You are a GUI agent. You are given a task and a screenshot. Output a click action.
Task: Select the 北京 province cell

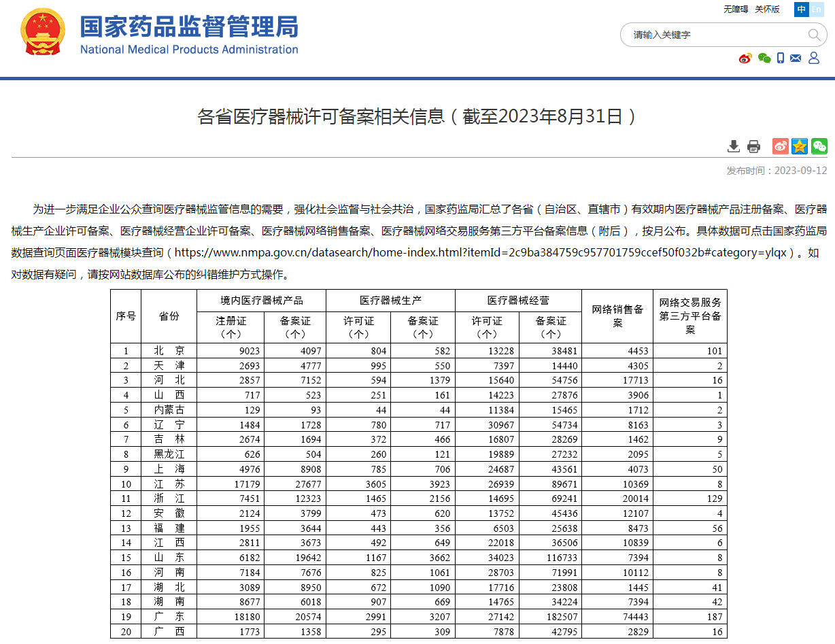point(169,351)
